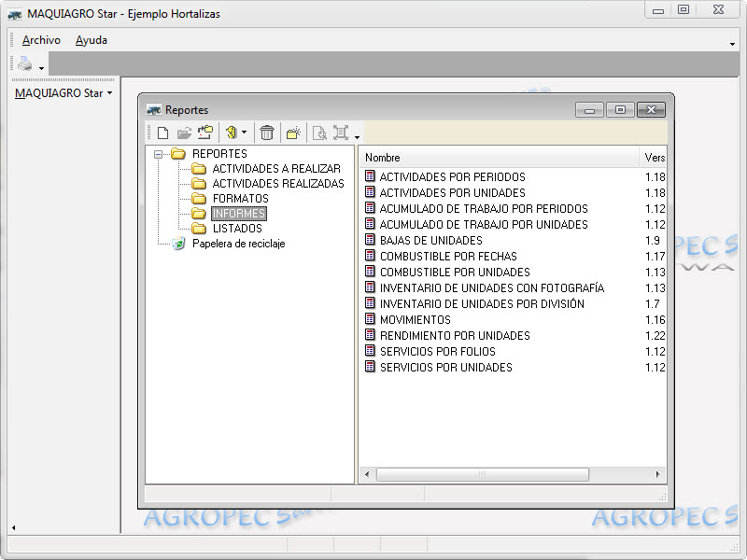Click report icon beside BAJAS DE UNIDADES
Image resolution: width=747 pixels, height=560 pixels.
point(370,239)
